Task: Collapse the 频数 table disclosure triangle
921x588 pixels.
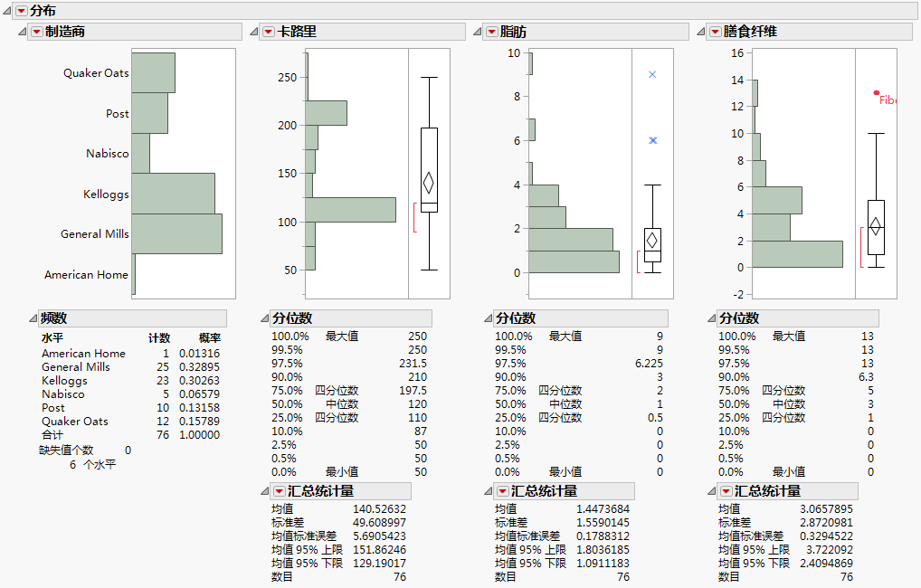Action: click(x=33, y=318)
